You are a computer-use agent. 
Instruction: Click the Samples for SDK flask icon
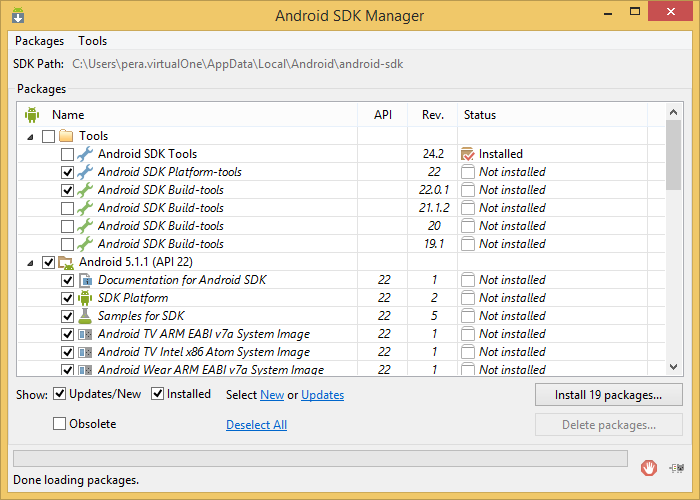tap(85, 316)
